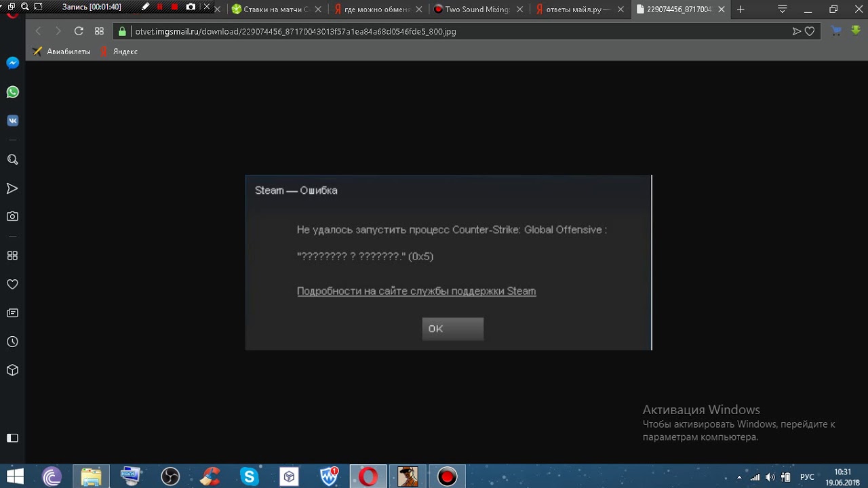Open Speed Dial start page button

[99, 31]
